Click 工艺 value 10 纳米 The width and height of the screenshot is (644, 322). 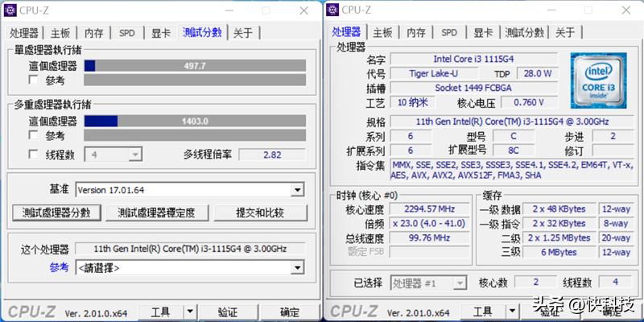[x=412, y=102]
